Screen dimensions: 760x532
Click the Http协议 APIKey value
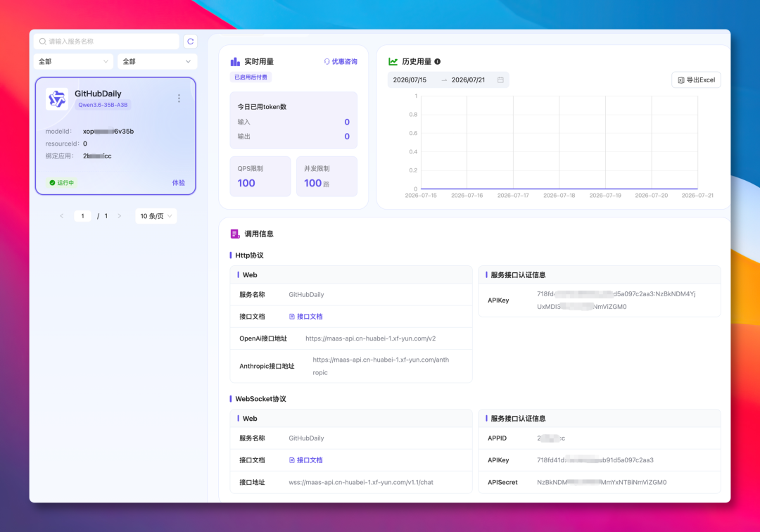(616, 300)
